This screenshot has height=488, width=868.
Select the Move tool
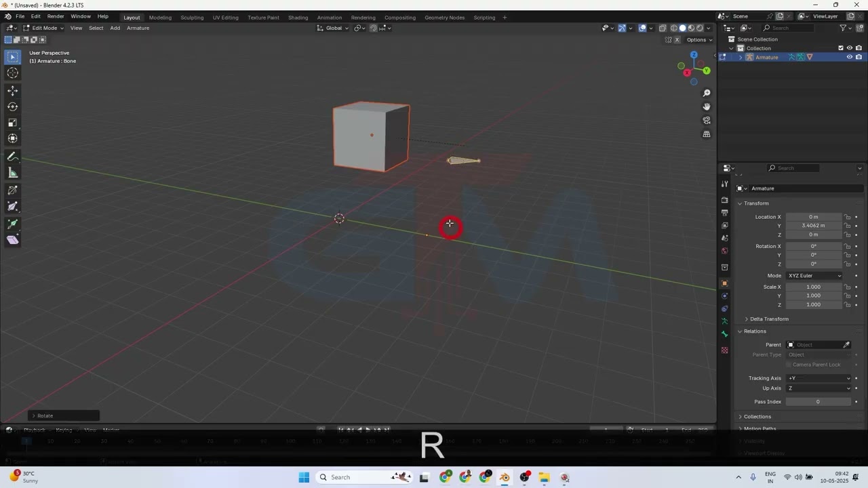tap(12, 91)
